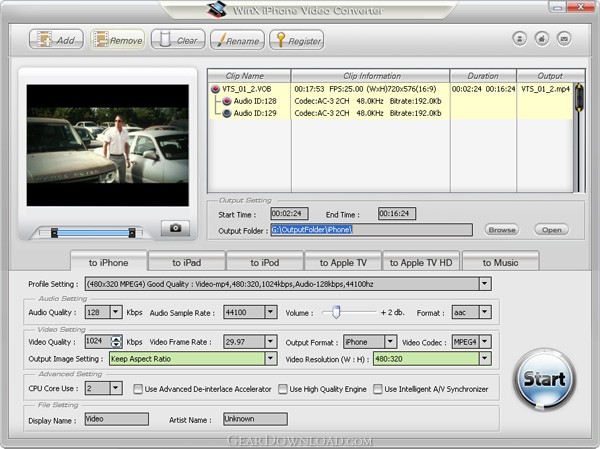Click the Browse button
600x449 pixels.
click(x=502, y=230)
